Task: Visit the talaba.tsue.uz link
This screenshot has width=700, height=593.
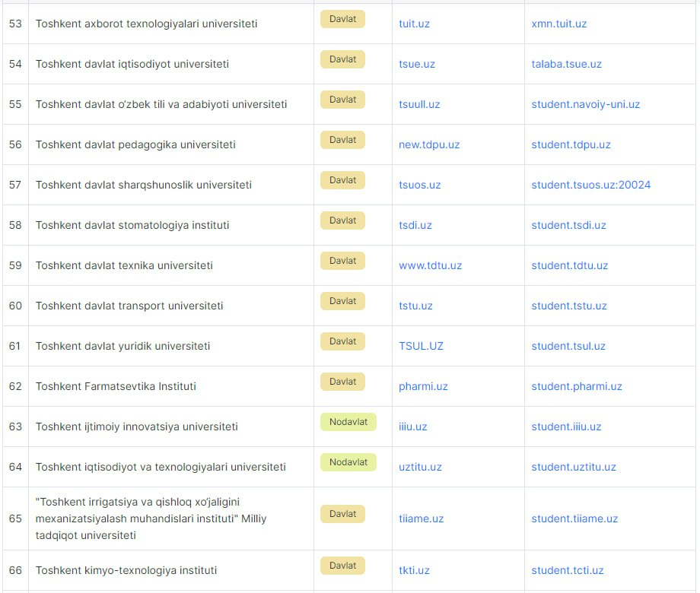Action: [566, 64]
